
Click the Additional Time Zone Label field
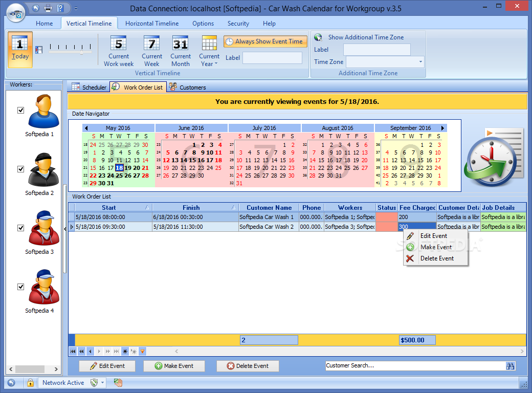[x=376, y=50]
